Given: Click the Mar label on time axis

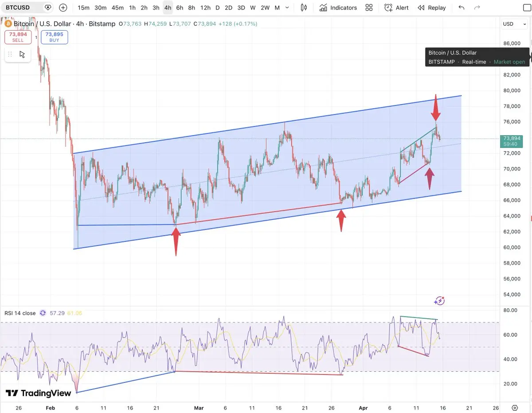Looking at the screenshot, I should click(199, 408).
